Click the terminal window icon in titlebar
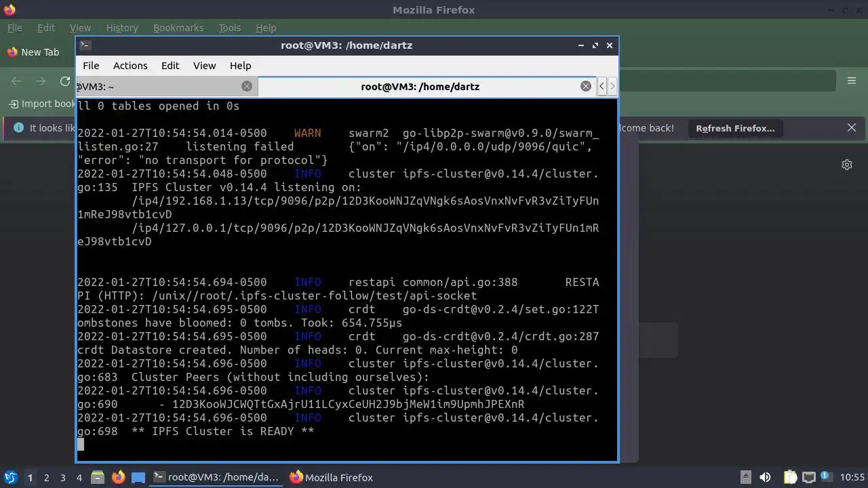The height and width of the screenshot is (488, 868). pos(85,45)
